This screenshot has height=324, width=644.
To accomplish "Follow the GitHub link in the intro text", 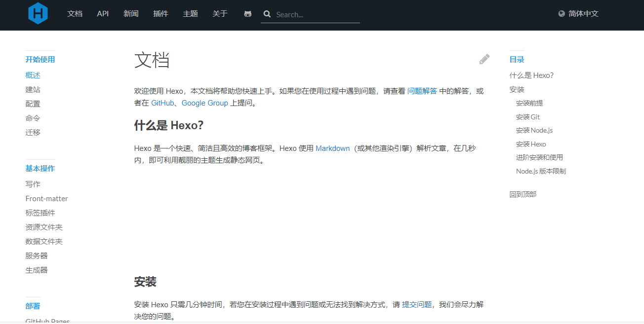I will coord(162,103).
